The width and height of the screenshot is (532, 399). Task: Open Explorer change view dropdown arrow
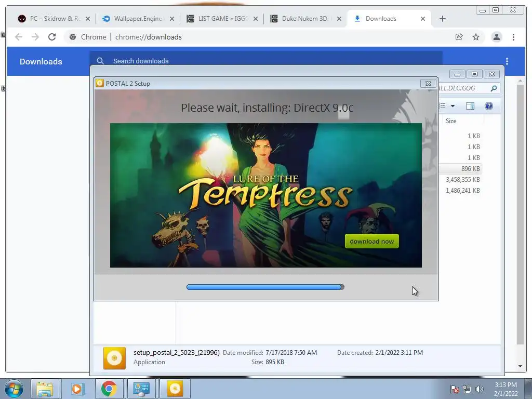(x=453, y=106)
